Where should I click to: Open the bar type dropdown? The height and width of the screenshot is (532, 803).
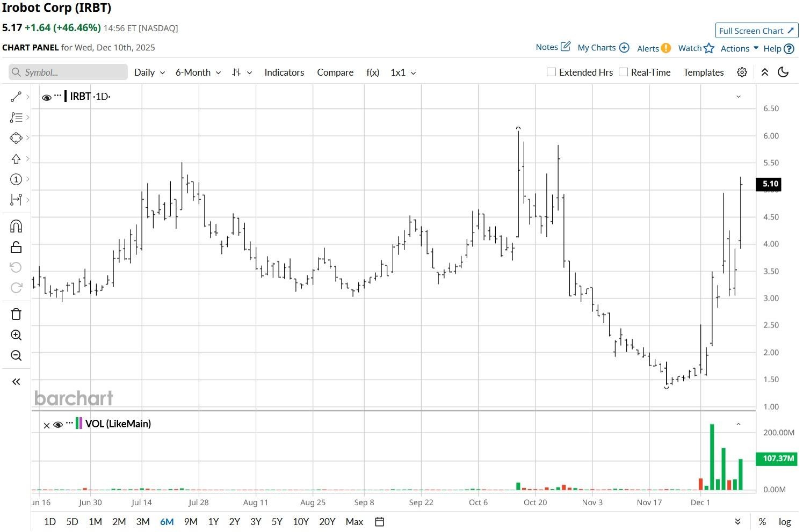(x=242, y=72)
